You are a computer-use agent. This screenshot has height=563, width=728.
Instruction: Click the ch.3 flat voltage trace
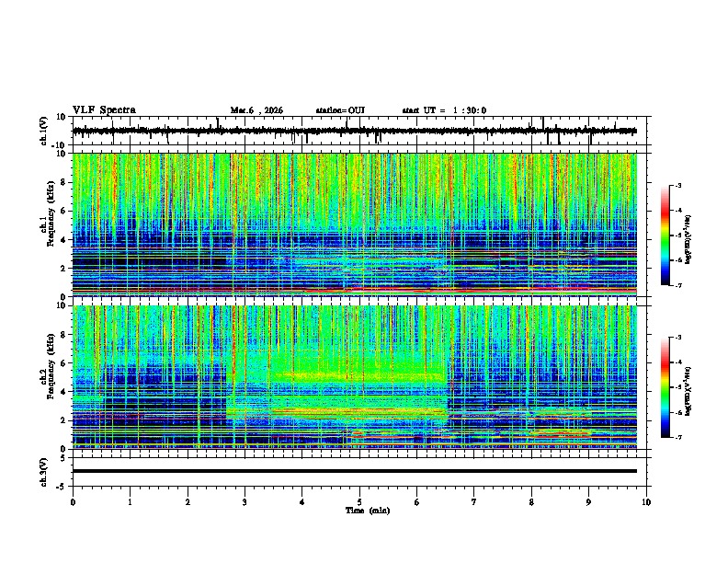355,471
